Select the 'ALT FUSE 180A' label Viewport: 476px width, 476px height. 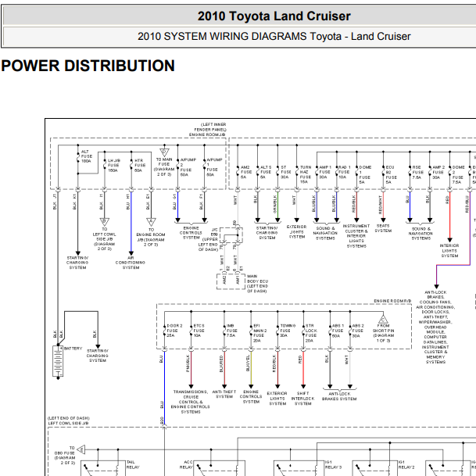(87, 156)
